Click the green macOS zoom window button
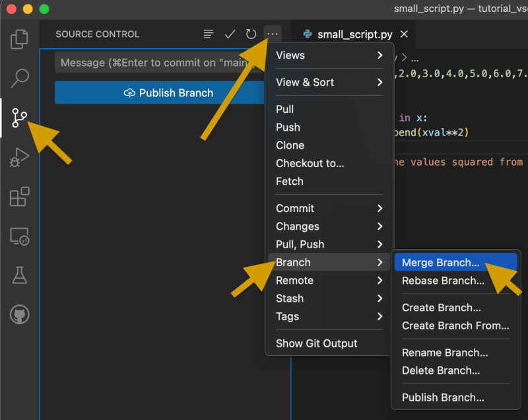 click(44, 9)
